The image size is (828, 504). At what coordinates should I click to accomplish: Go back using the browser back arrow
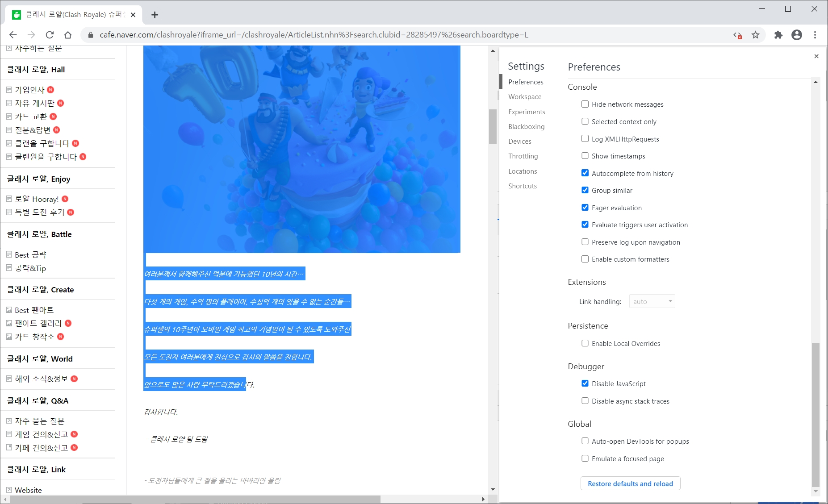(13, 35)
